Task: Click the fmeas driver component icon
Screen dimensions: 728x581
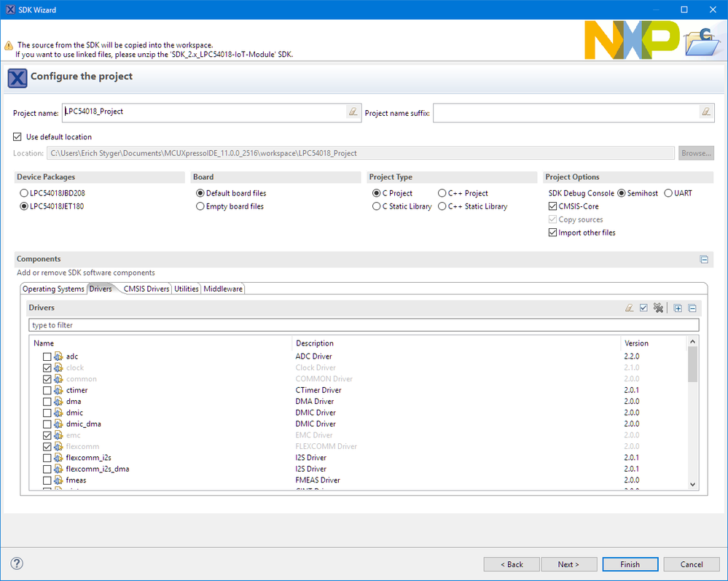Action: coord(58,480)
